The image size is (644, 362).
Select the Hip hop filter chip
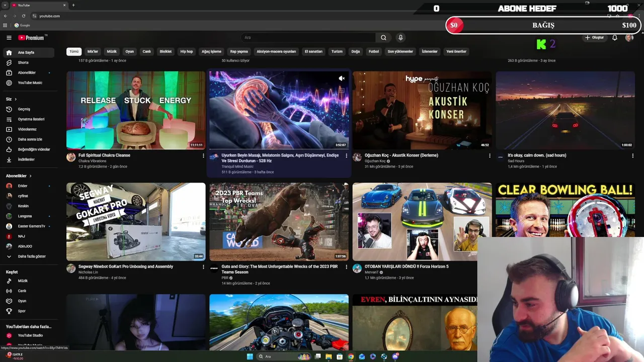[187, 51]
